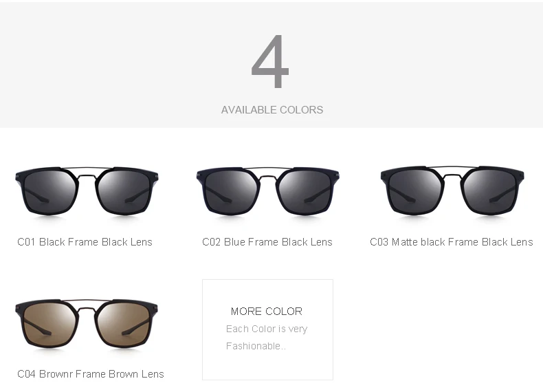Click the 'AVAILABLE COLORS' title
543x392 pixels.
pyautogui.click(x=272, y=110)
